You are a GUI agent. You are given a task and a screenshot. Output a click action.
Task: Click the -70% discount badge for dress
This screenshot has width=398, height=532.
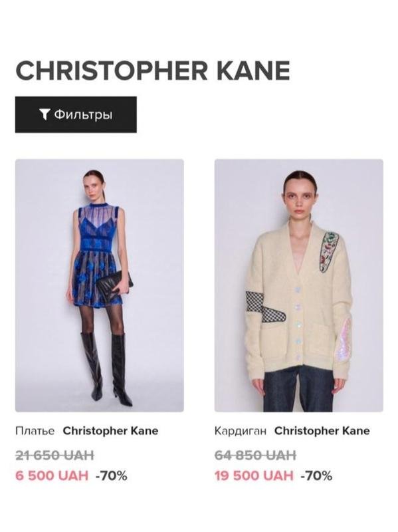pos(111,475)
